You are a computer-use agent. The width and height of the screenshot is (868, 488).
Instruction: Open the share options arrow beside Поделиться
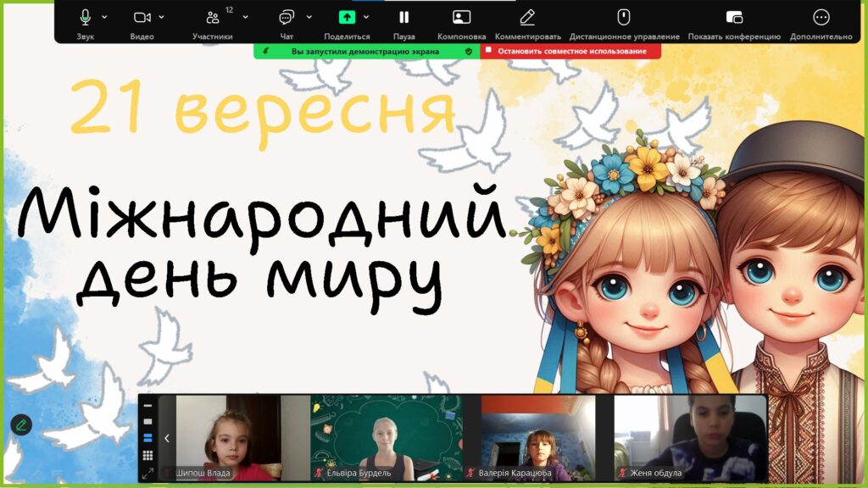366,17
